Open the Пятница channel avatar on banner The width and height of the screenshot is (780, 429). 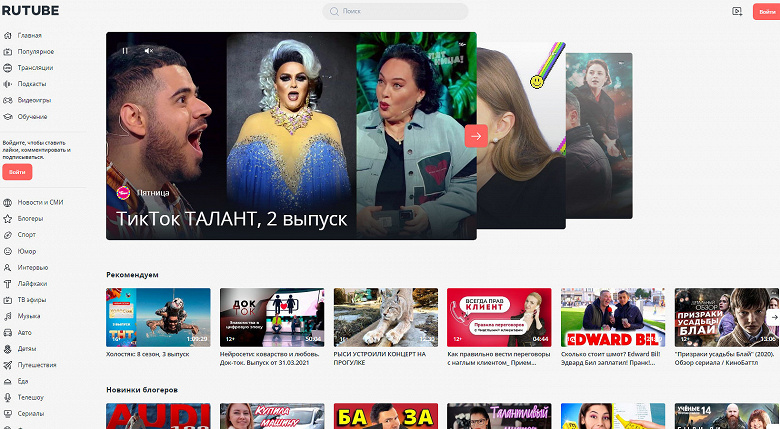123,193
